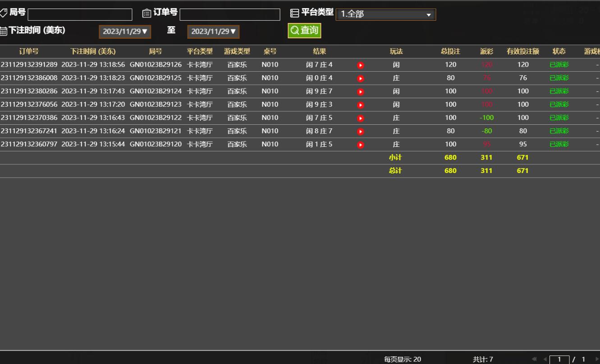Screen dimensions: 600x364
Task: Go to the next page arrow
Action: [597, 359]
